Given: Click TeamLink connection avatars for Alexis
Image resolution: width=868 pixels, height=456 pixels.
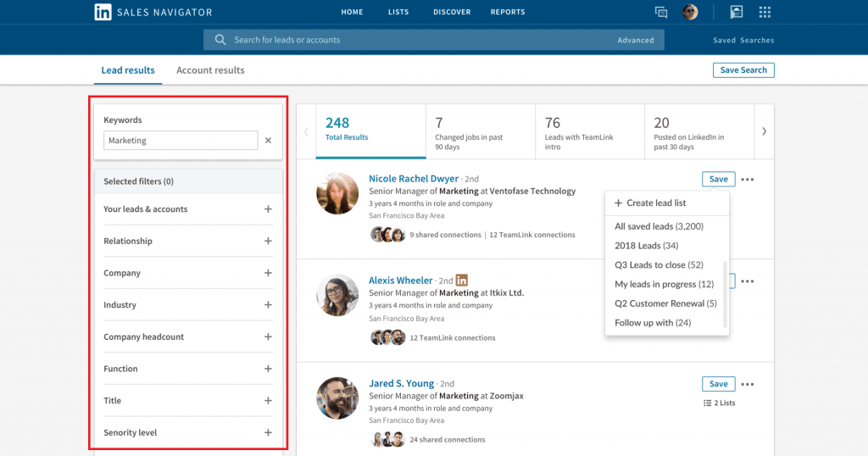Looking at the screenshot, I should click(387, 337).
